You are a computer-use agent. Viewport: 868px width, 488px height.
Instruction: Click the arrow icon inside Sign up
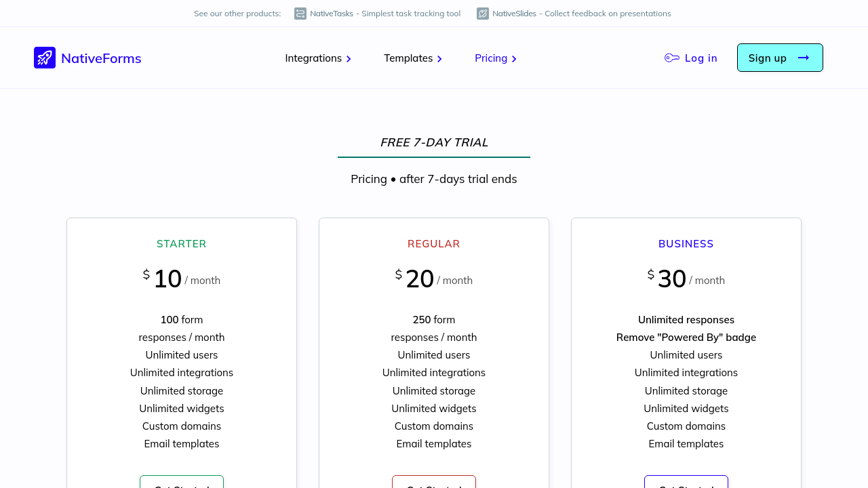point(804,58)
